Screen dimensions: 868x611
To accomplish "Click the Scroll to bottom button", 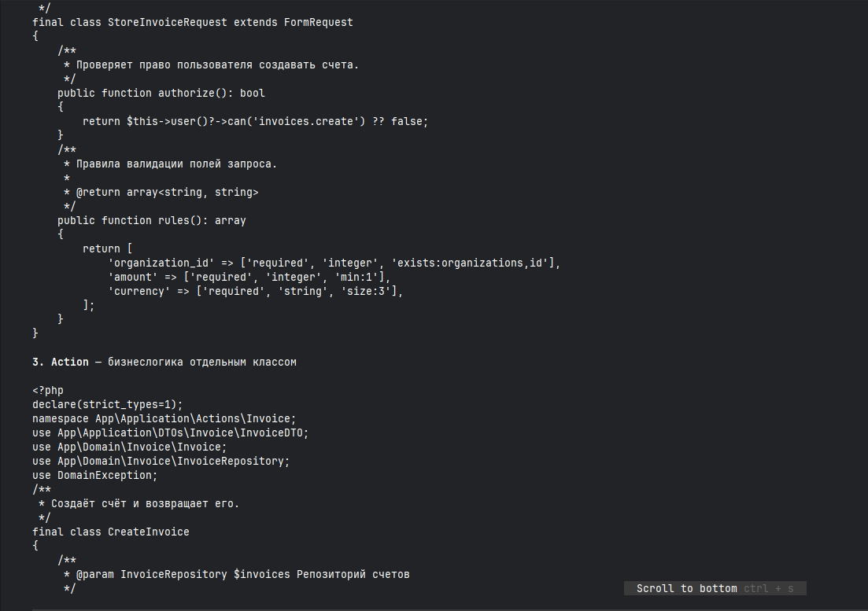I will click(x=715, y=588).
